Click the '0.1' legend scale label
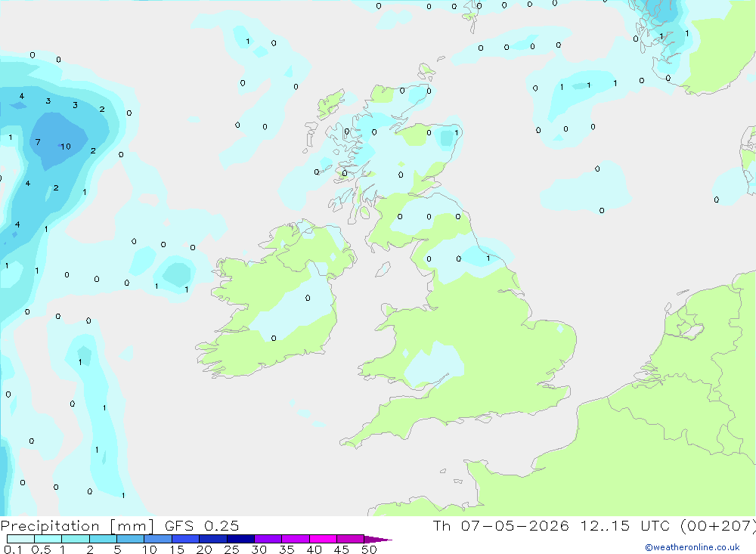756x554 pixels. point(13,549)
